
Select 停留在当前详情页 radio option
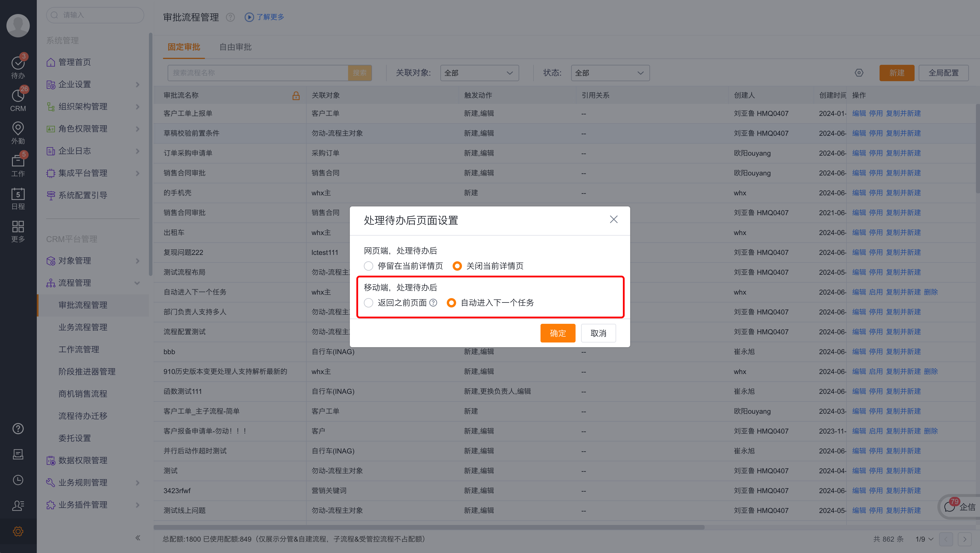(368, 266)
